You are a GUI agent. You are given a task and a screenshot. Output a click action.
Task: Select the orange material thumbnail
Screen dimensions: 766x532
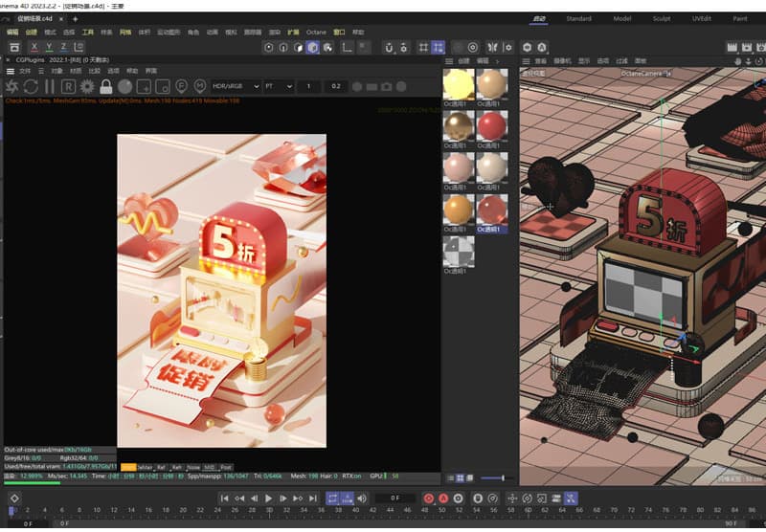(459, 210)
